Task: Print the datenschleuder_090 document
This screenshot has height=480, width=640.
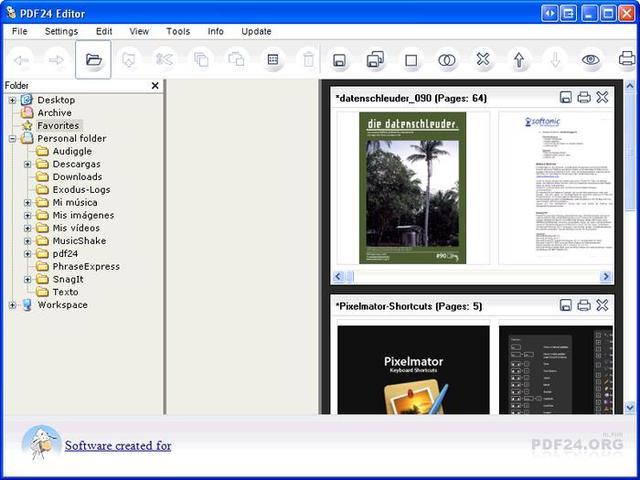Action: pyautogui.click(x=584, y=98)
